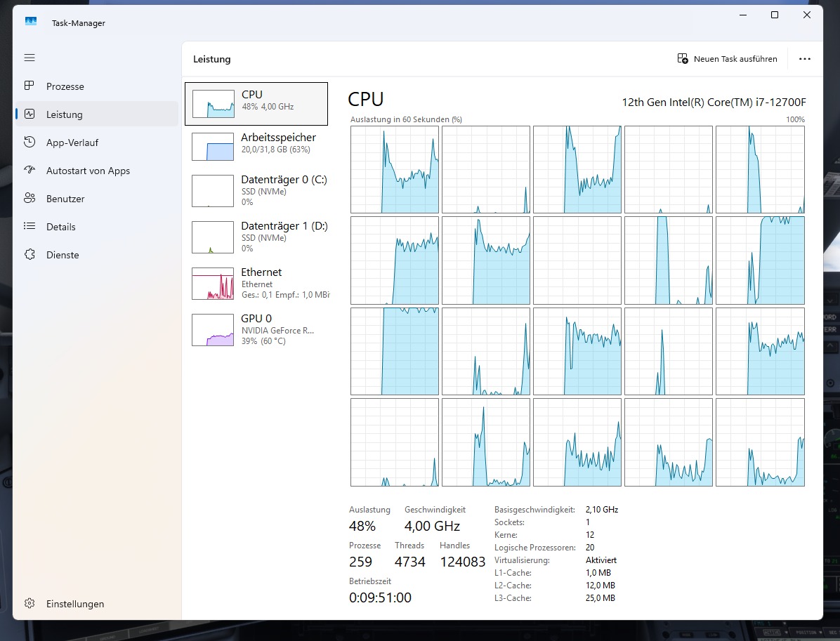Open the Prozesse page
The width and height of the screenshot is (840, 641).
96,86
